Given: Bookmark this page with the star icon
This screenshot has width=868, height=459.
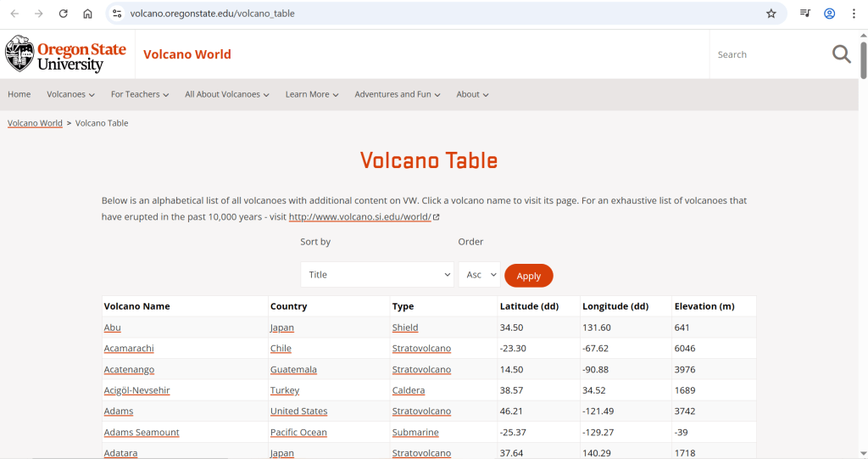Looking at the screenshot, I should [x=771, y=14].
